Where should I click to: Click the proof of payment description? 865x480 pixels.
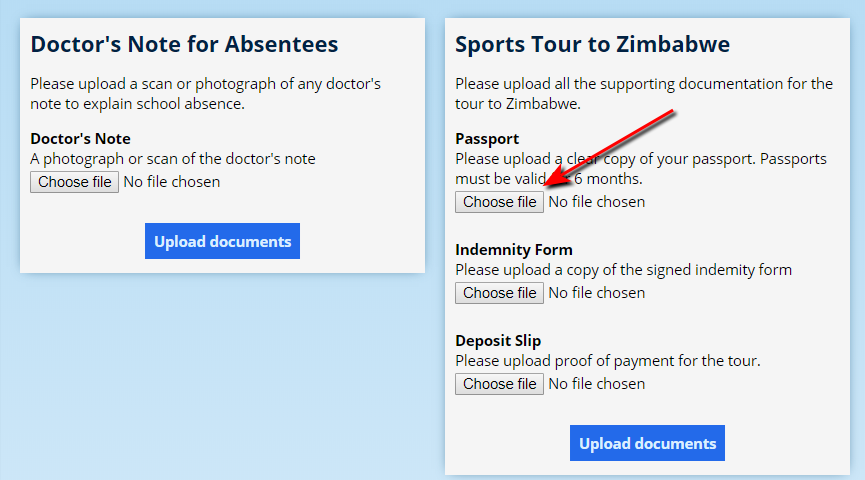point(607,361)
